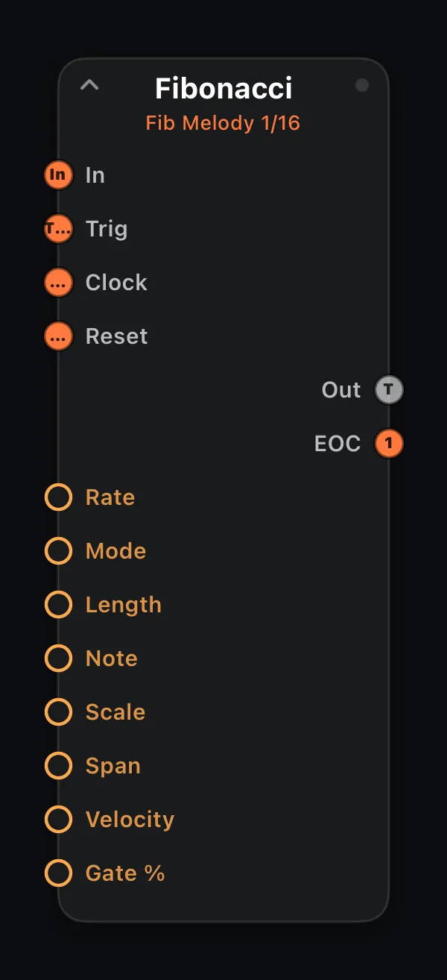This screenshot has height=980, width=447.
Task: Click the orange EOC output port
Action: 388,444
